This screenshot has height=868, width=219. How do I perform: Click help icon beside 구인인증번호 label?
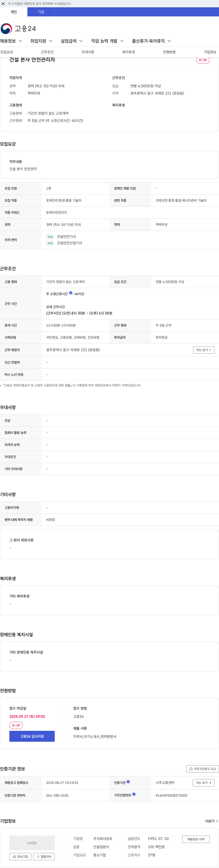[134, 794]
